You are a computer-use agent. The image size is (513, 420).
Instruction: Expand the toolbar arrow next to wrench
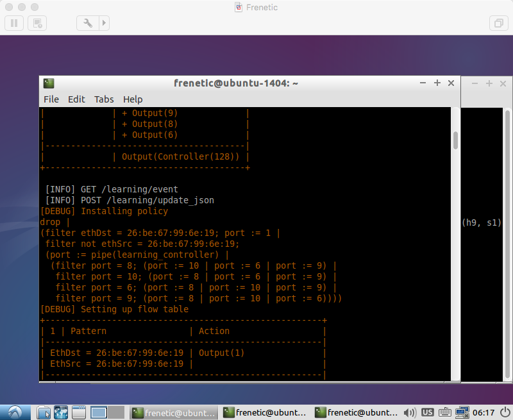[x=104, y=23]
